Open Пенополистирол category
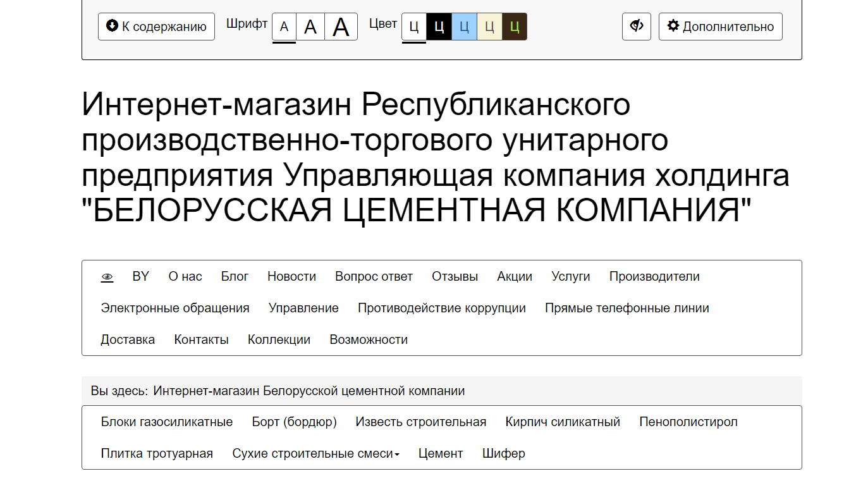The image size is (868, 495). 688,422
